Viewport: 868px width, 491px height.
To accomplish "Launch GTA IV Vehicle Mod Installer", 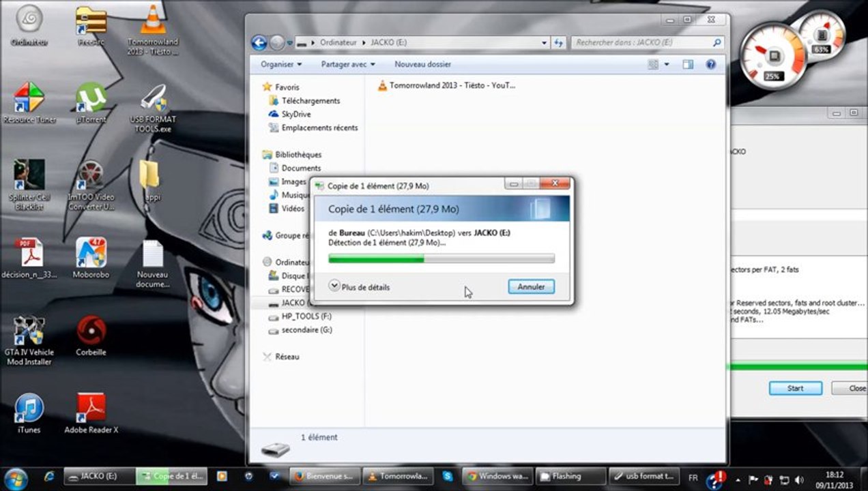I will (x=29, y=340).
